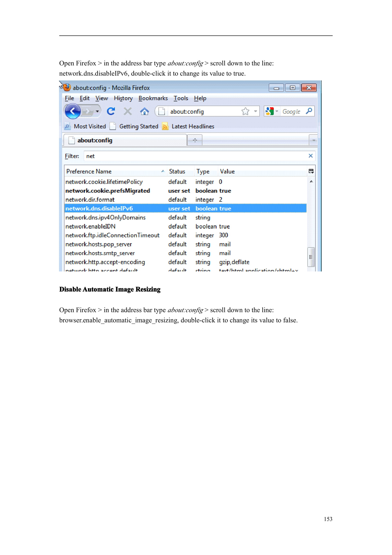Click the value 300 in idleConnectionTimeout row
Viewport: 392px width, 555px height.
click(223, 235)
